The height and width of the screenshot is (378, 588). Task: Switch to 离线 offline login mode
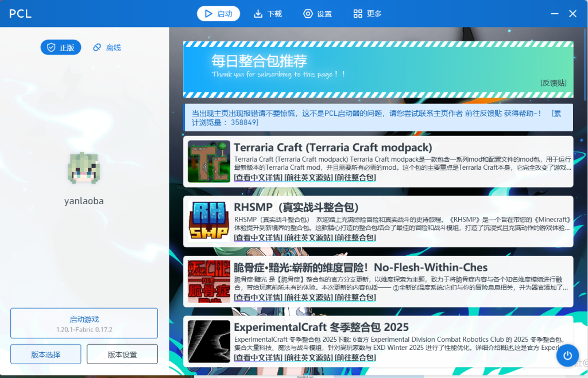pos(107,48)
